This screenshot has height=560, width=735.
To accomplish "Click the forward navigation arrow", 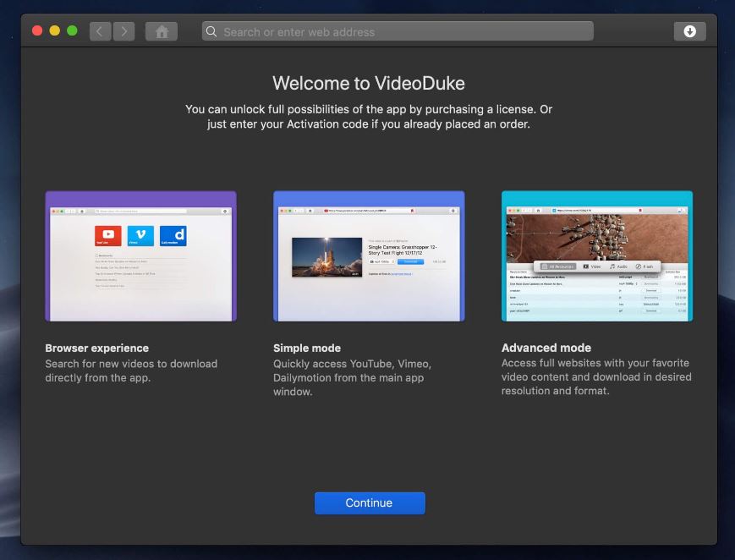I will pyautogui.click(x=123, y=31).
